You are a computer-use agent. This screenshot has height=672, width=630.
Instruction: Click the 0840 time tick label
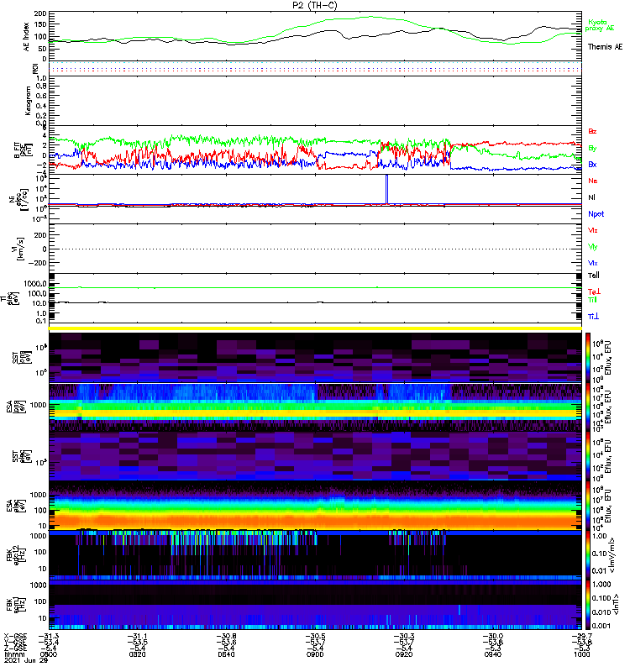(226, 654)
